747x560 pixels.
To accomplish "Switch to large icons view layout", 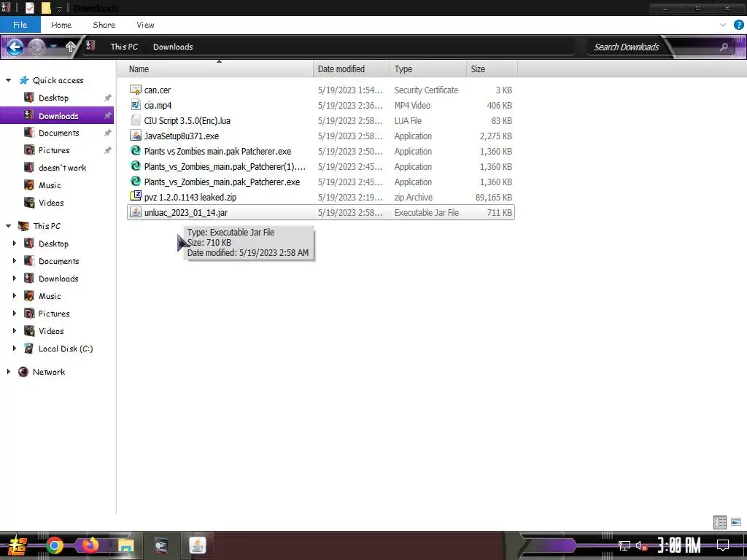I will point(736,522).
